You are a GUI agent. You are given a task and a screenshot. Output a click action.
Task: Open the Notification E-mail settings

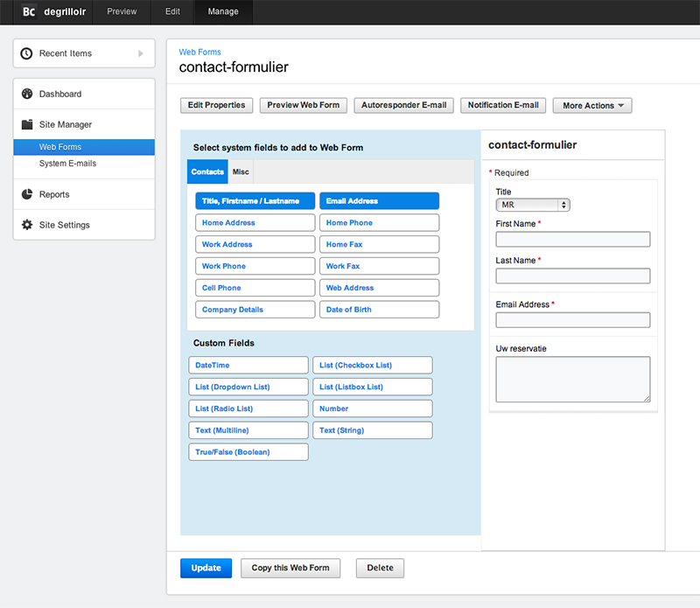(x=502, y=105)
